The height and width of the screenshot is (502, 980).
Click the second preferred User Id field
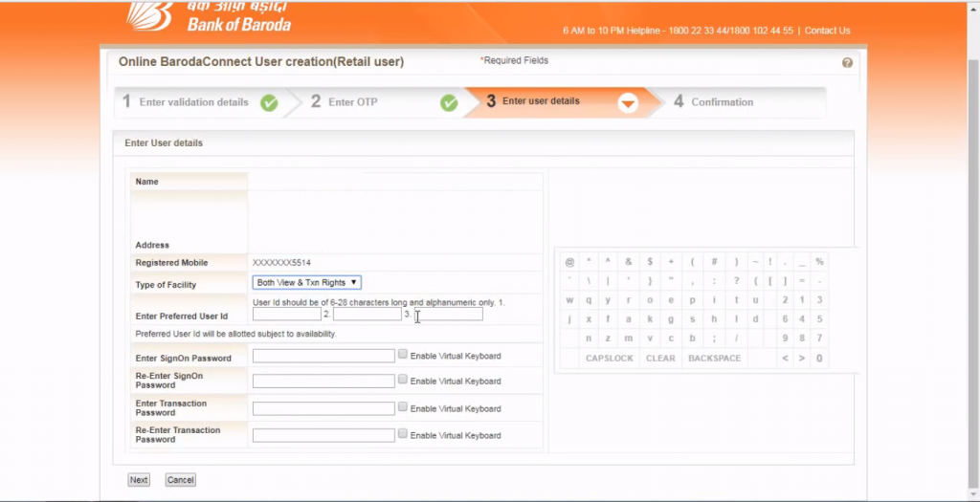click(x=367, y=314)
